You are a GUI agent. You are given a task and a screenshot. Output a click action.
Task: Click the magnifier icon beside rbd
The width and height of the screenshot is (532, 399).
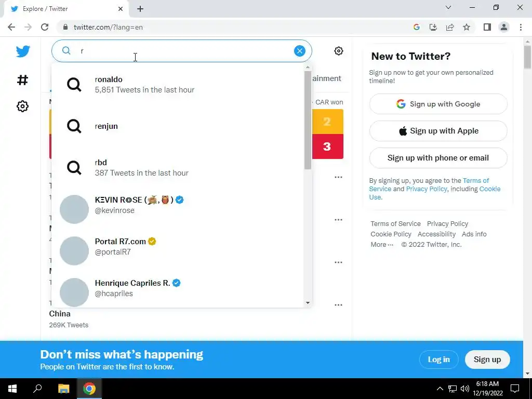74,168
